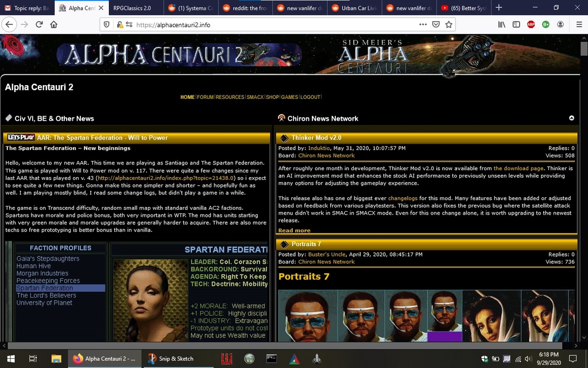Toggle the Firefox sidebar view
This screenshot has width=588, height=368.
(516, 24)
